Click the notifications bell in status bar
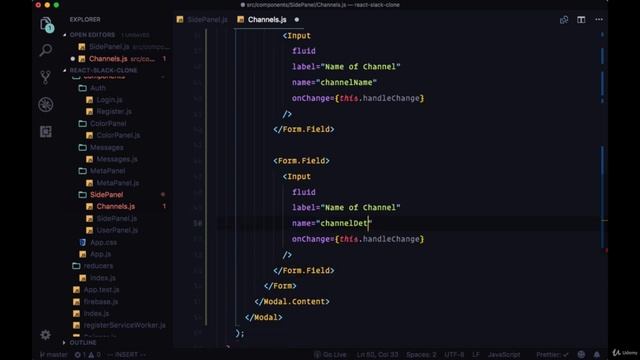The image size is (640, 360). click(597, 354)
